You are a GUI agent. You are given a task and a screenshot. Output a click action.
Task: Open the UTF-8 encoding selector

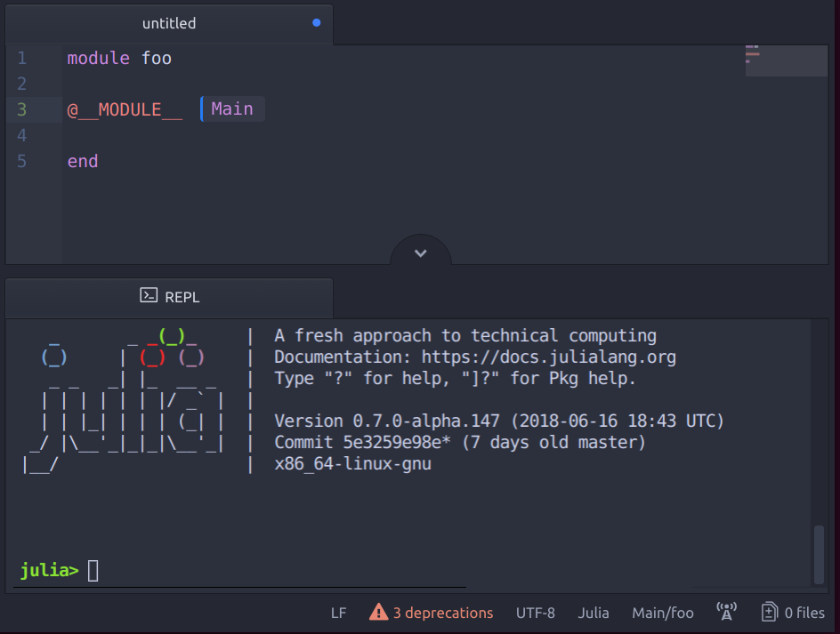(x=536, y=613)
